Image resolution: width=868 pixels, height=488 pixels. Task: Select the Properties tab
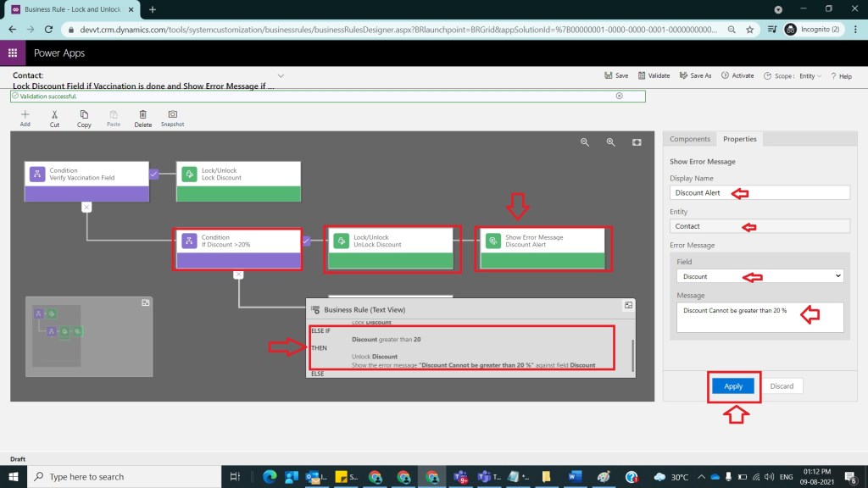pos(739,139)
